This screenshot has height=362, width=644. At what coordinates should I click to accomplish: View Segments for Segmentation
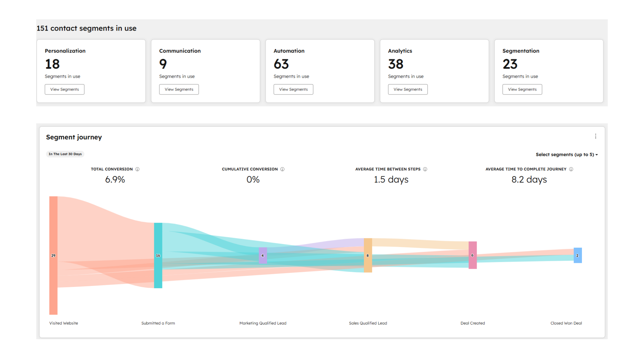522,89
